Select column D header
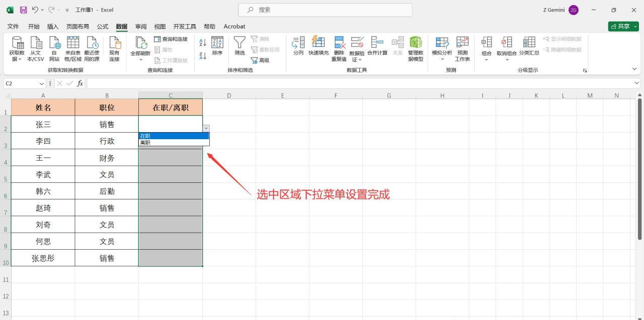The width and height of the screenshot is (644, 320). [229, 95]
